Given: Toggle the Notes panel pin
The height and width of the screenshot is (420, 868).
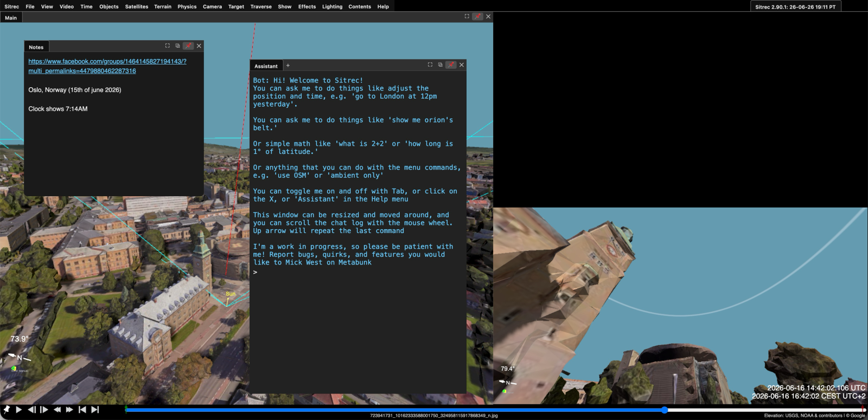Looking at the screenshot, I should (x=188, y=46).
